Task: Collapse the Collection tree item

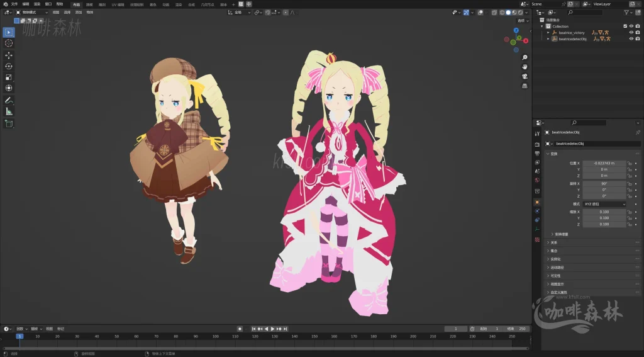Action: click(x=542, y=26)
